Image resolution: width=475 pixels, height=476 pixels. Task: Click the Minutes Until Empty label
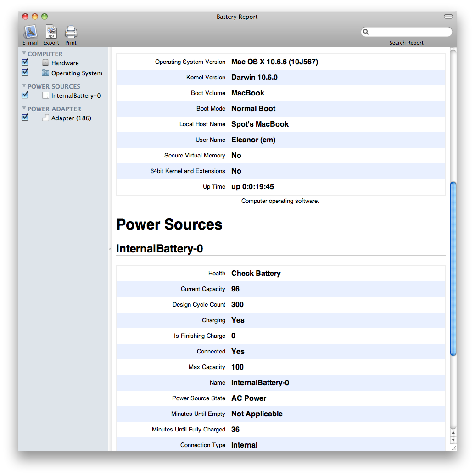click(198, 414)
